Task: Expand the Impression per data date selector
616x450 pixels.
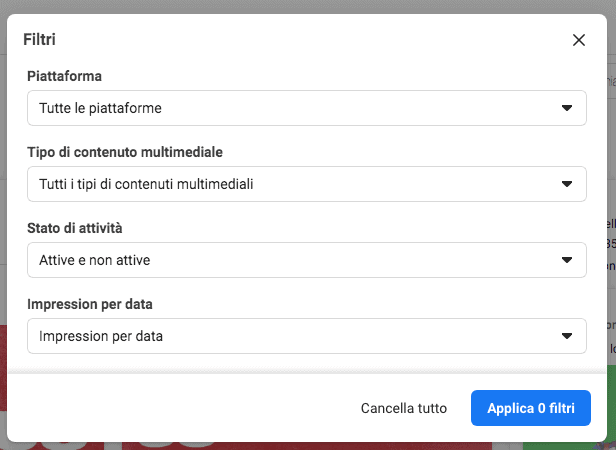Action: (307, 336)
